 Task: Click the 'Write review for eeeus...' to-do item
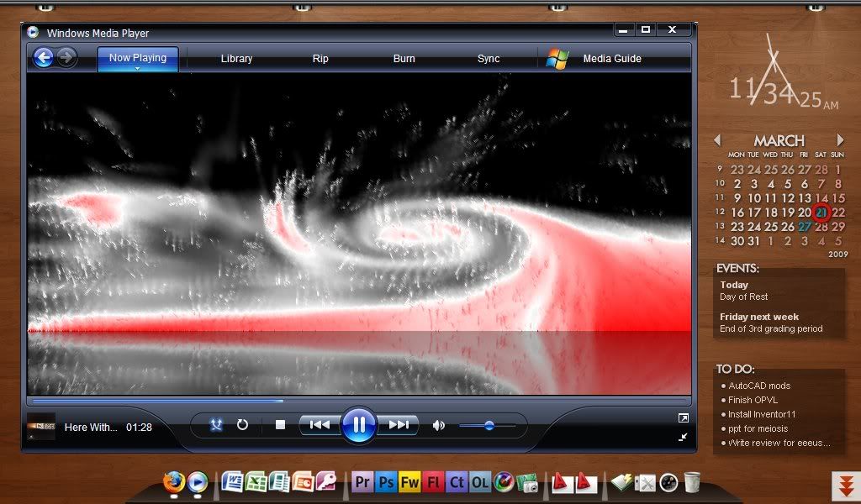(x=779, y=443)
